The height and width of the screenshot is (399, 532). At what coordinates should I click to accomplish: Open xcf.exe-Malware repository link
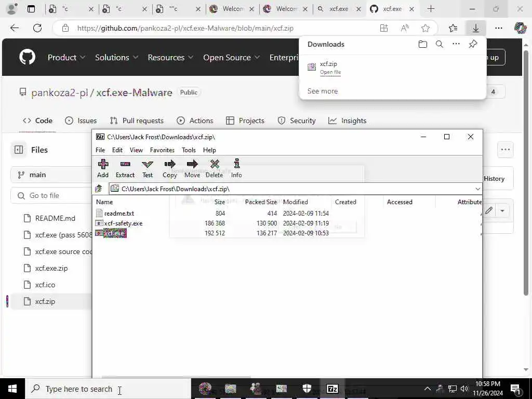[x=134, y=92]
